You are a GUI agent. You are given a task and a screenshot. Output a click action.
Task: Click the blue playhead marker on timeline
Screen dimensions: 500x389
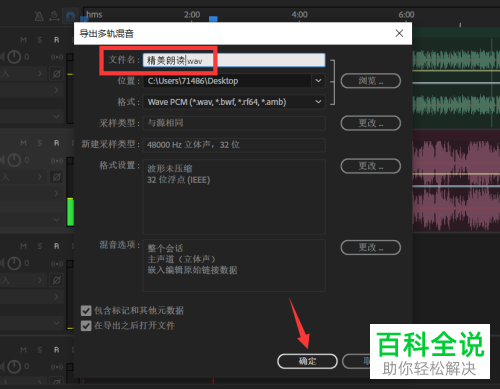[x=213, y=19]
